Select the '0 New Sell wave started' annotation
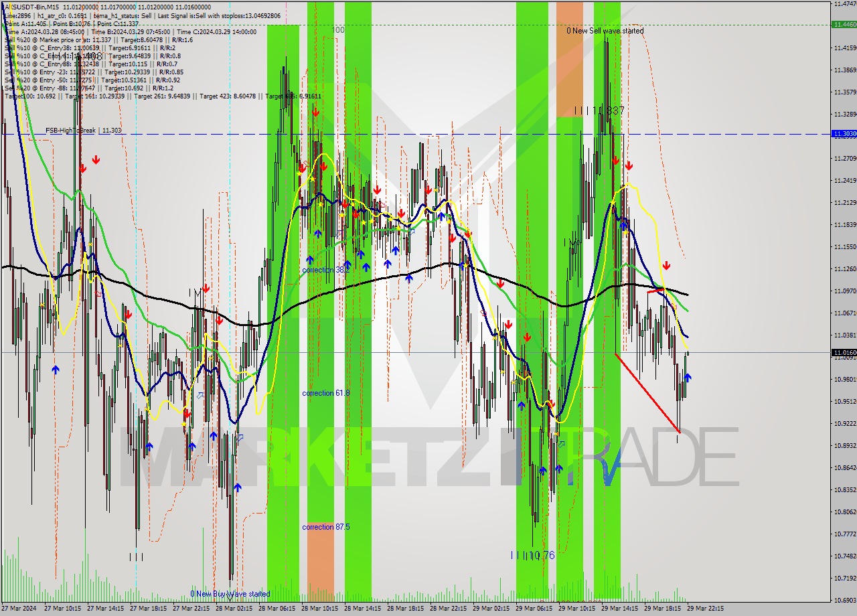The image size is (857, 616). coord(605,31)
